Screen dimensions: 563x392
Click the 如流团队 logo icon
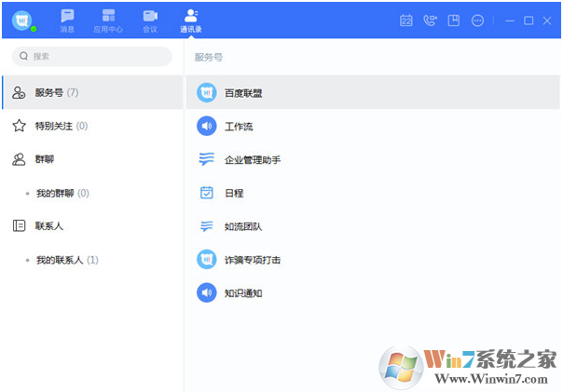pos(206,226)
